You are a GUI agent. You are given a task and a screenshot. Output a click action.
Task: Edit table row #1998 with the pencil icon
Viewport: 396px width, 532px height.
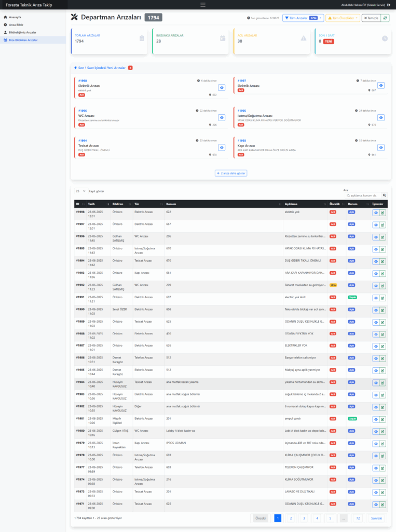coord(383,212)
